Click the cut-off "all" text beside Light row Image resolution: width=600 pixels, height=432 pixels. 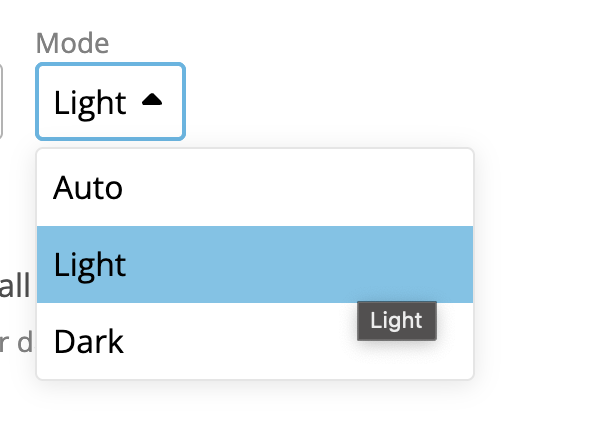pyautogui.click(x=15, y=287)
